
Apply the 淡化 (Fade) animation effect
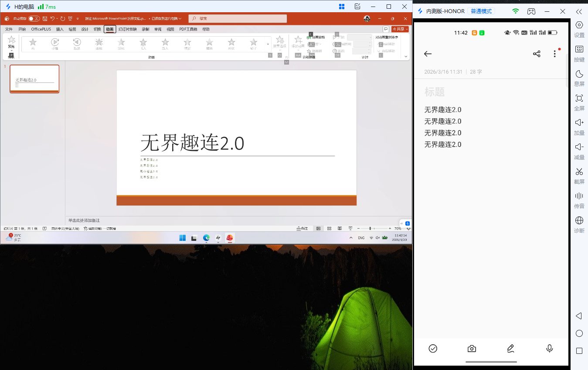click(x=121, y=42)
